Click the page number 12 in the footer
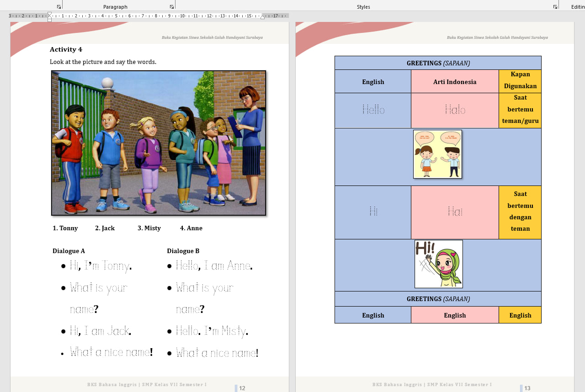The height and width of the screenshot is (392, 585). click(242, 388)
